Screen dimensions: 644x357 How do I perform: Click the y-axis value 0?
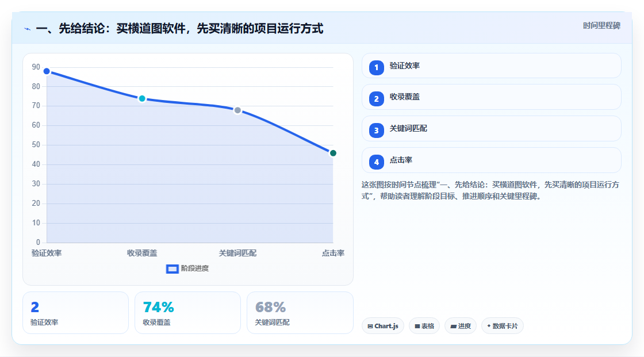[x=38, y=243]
